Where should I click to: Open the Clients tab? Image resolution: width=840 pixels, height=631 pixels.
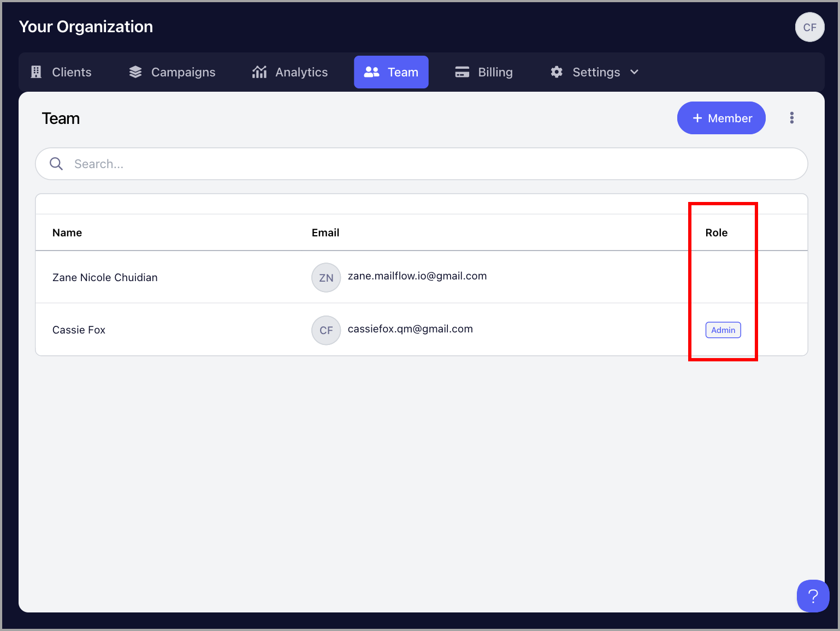tap(61, 72)
